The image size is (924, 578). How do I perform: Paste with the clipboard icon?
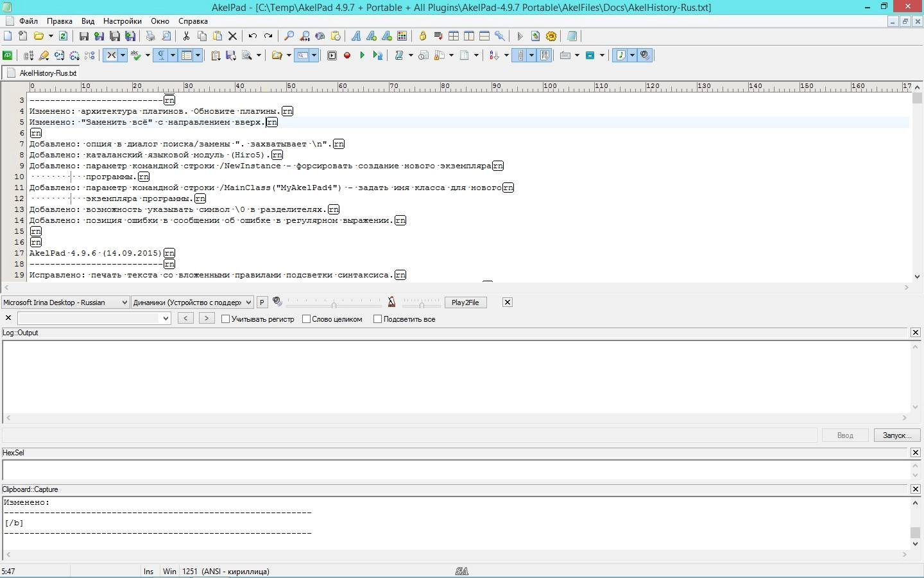click(x=218, y=36)
